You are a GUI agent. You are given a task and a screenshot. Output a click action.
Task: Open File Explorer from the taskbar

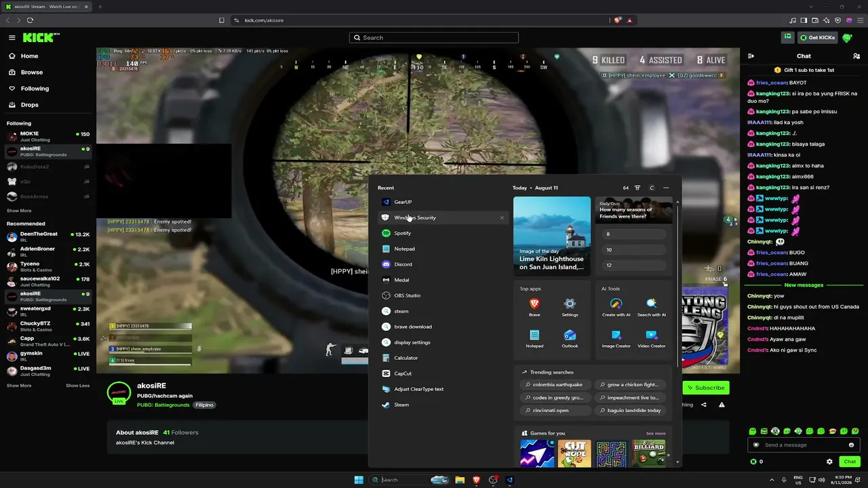tap(460, 480)
